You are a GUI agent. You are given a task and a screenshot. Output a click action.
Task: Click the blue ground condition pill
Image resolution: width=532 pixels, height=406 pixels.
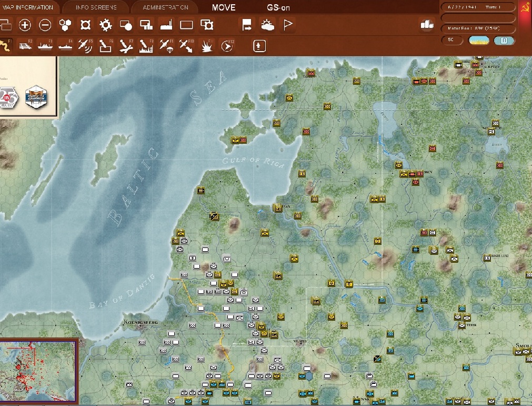[x=504, y=41]
